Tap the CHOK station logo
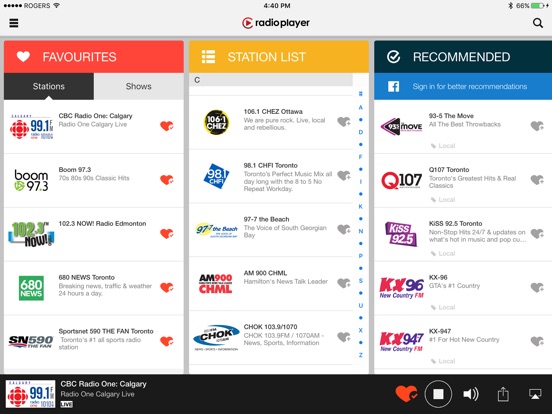Viewport: 552px width, 414px height. click(216, 338)
